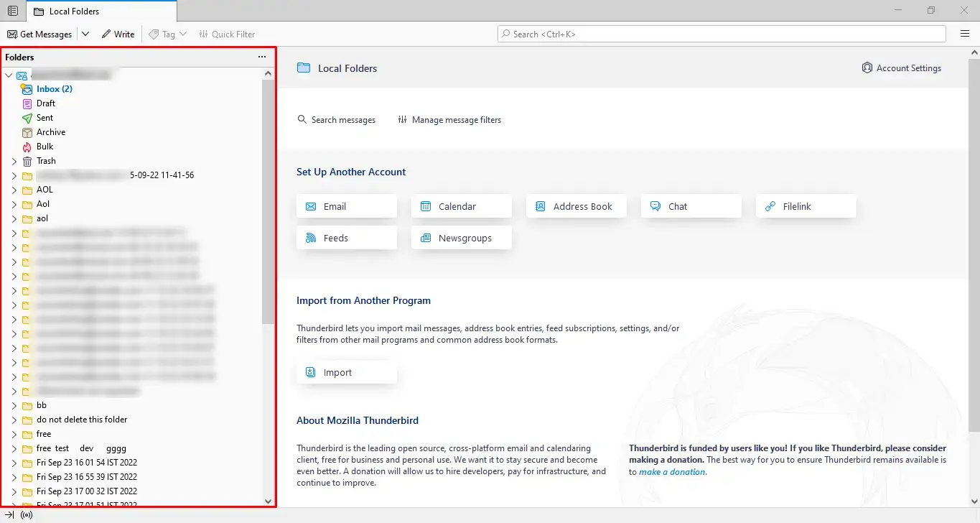Set up a Chat account
The width and height of the screenshot is (980, 523).
[x=691, y=206]
